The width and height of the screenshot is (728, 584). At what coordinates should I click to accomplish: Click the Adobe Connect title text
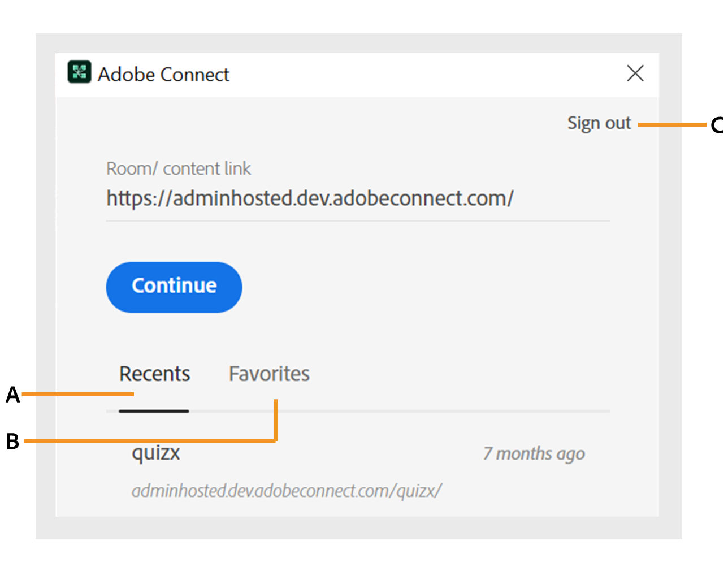tap(164, 74)
